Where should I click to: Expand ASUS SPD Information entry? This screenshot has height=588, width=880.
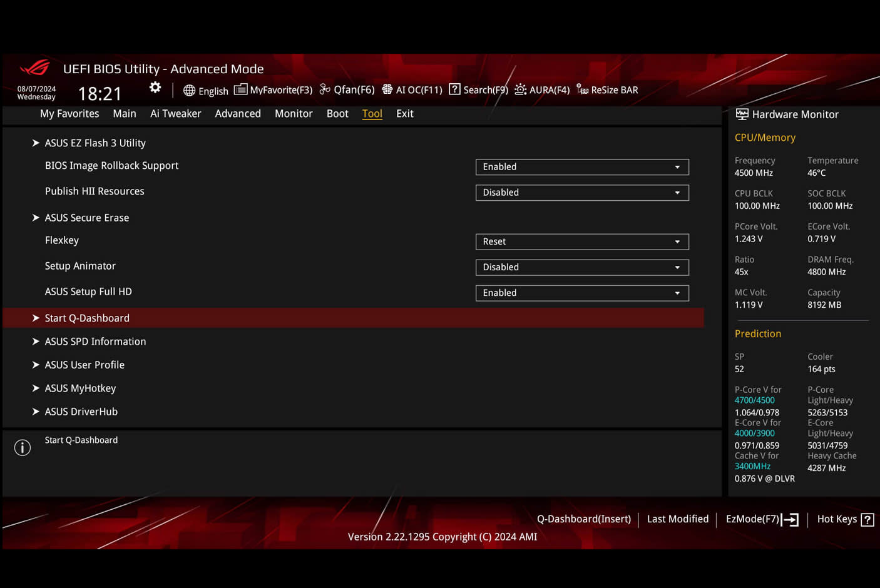(95, 342)
